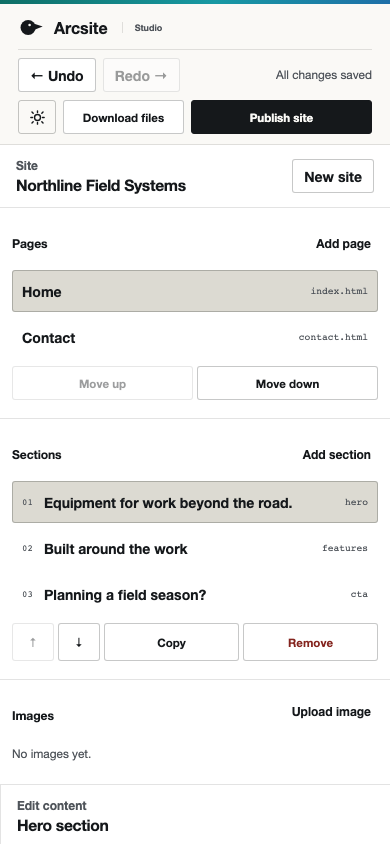Click the Arcsite bird logo icon

(x=31, y=27)
